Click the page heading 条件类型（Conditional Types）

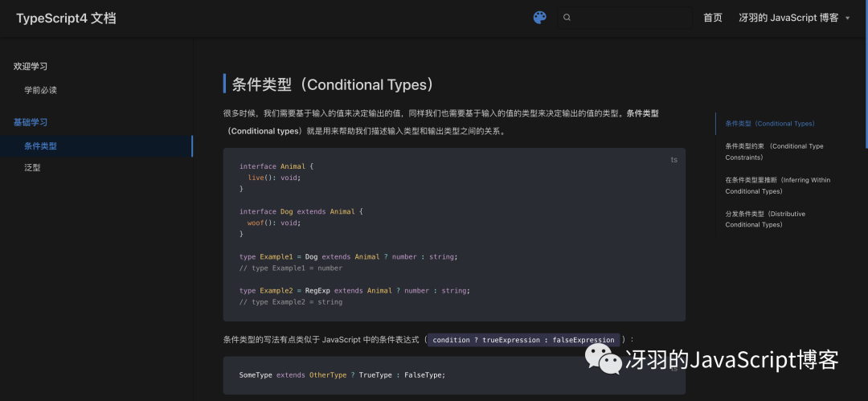pos(332,84)
